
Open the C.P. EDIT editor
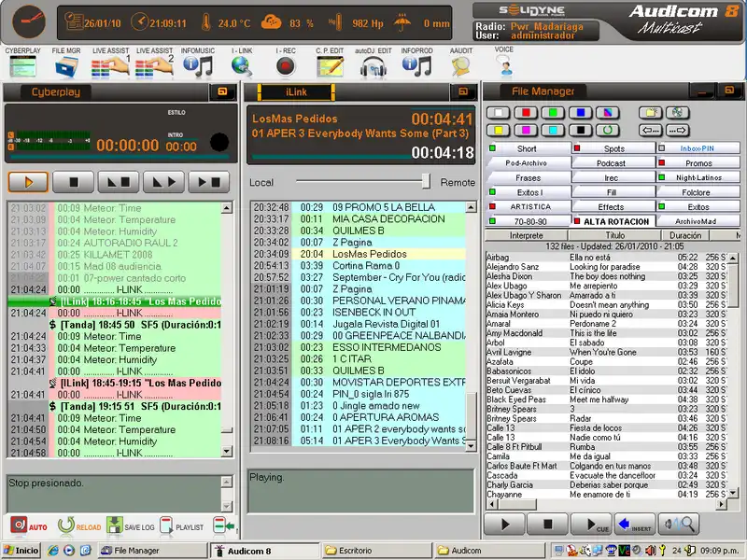[x=330, y=66]
